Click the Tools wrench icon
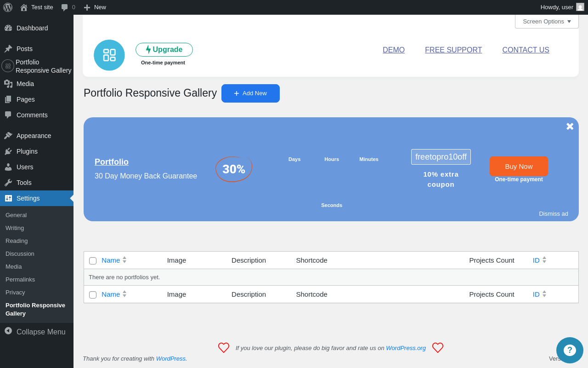Viewport: 588px width, 368px height. click(x=8, y=183)
